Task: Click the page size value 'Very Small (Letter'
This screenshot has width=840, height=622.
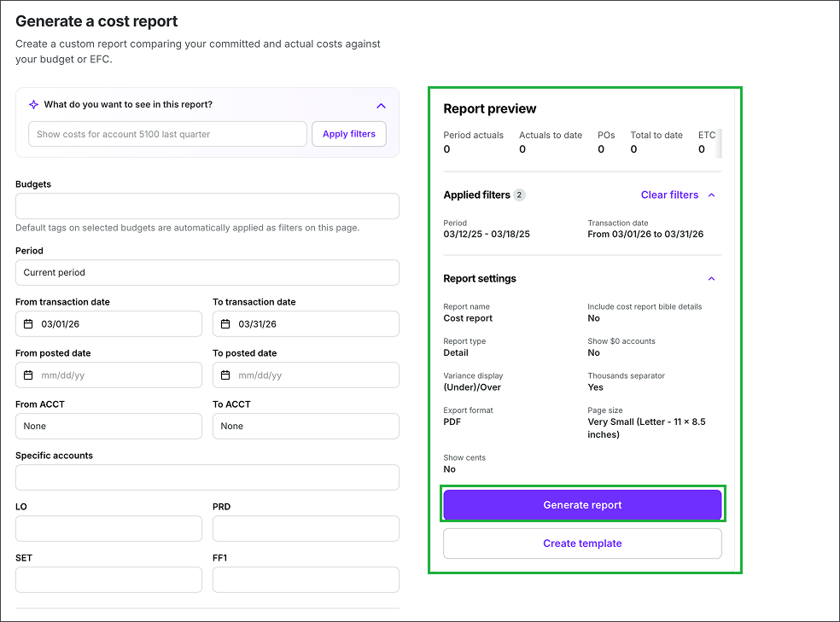Action: [x=646, y=427]
